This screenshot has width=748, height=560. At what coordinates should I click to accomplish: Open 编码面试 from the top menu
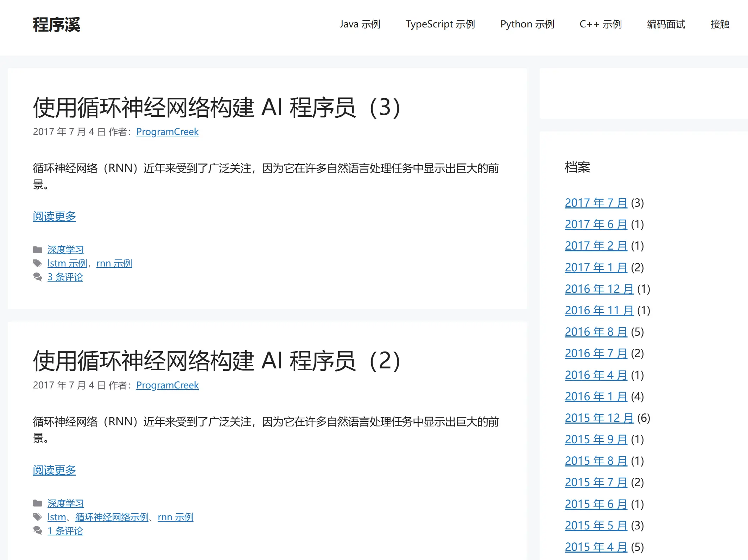pyautogui.click(x=666, y=24)
